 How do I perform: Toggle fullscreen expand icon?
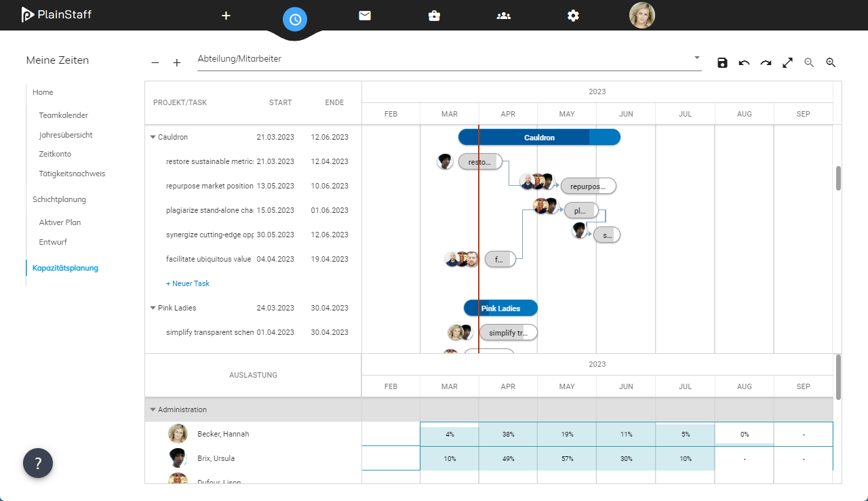[787, 63]
